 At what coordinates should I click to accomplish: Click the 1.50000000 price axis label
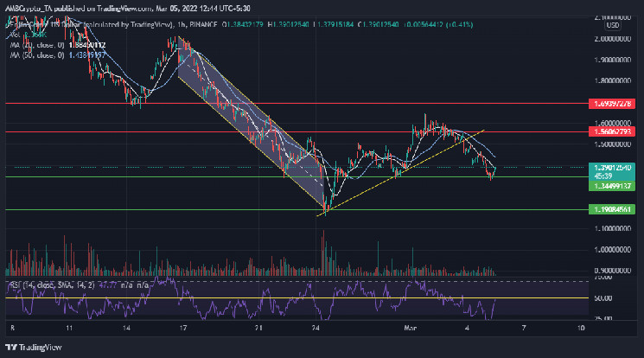coord(612,144)
